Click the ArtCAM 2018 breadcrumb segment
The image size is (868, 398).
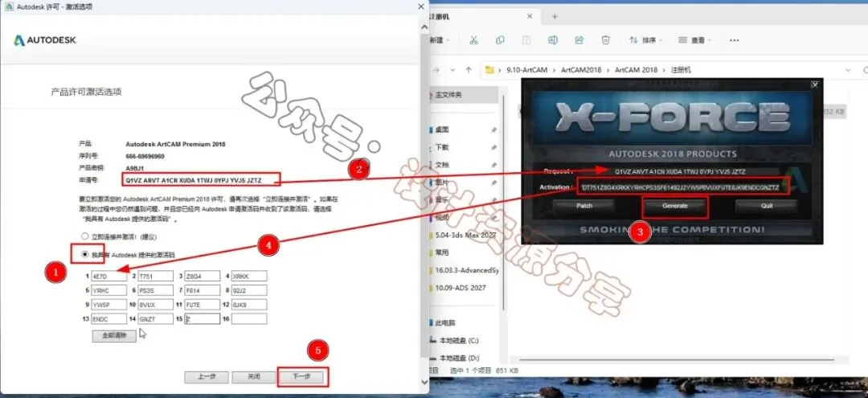[636, 70]
